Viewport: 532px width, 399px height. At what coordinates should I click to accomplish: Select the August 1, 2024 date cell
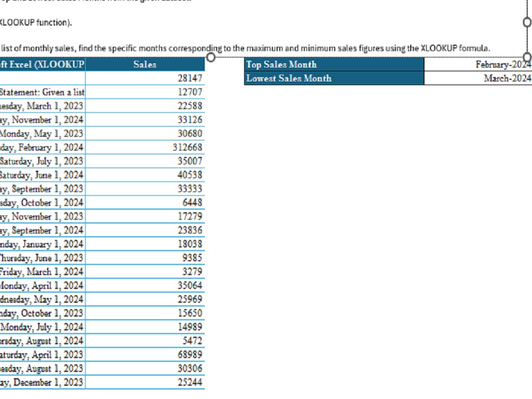[x=43, y=341]
